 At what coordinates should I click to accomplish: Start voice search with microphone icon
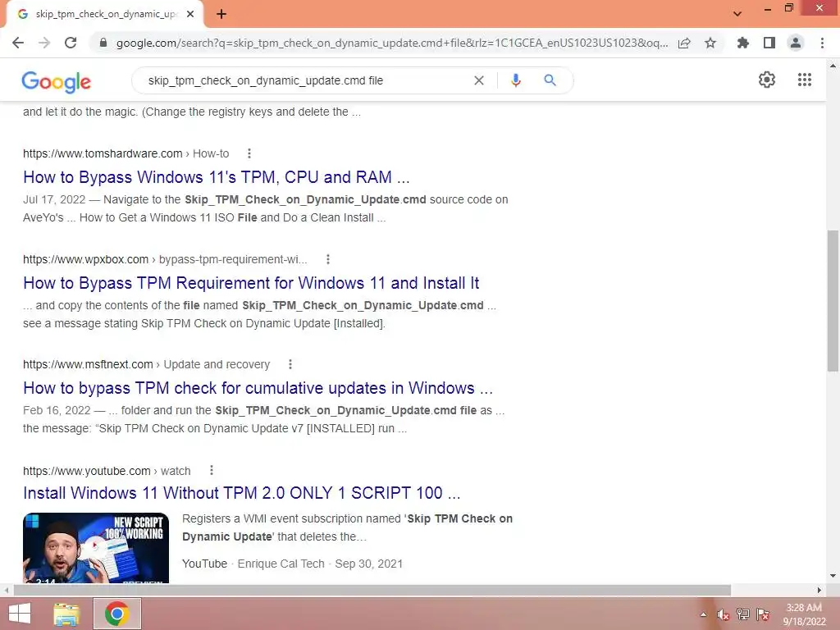[x=515, y=80]
